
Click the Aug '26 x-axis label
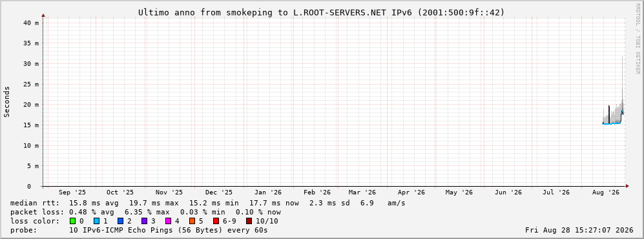(607, 192)
